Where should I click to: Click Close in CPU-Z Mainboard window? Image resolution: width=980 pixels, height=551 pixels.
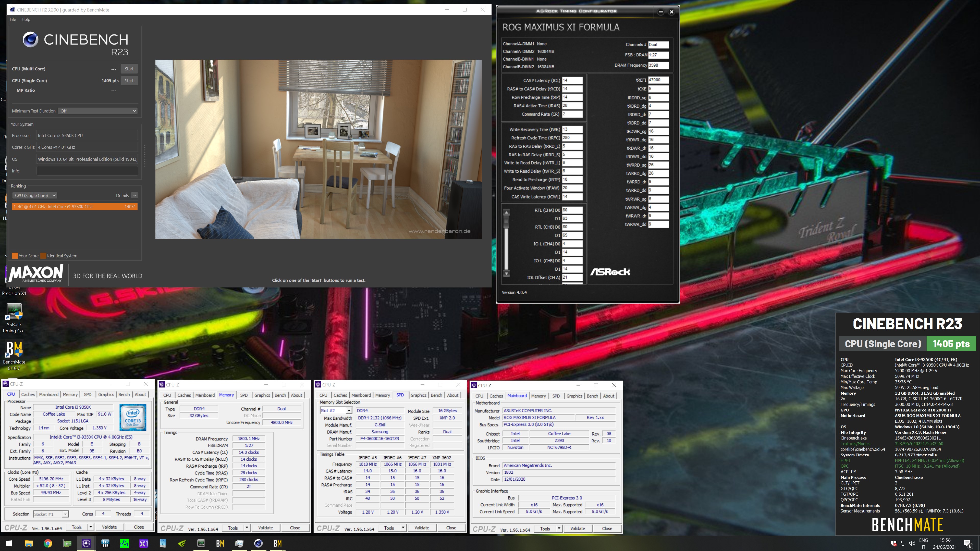click(x=607, y=529)
